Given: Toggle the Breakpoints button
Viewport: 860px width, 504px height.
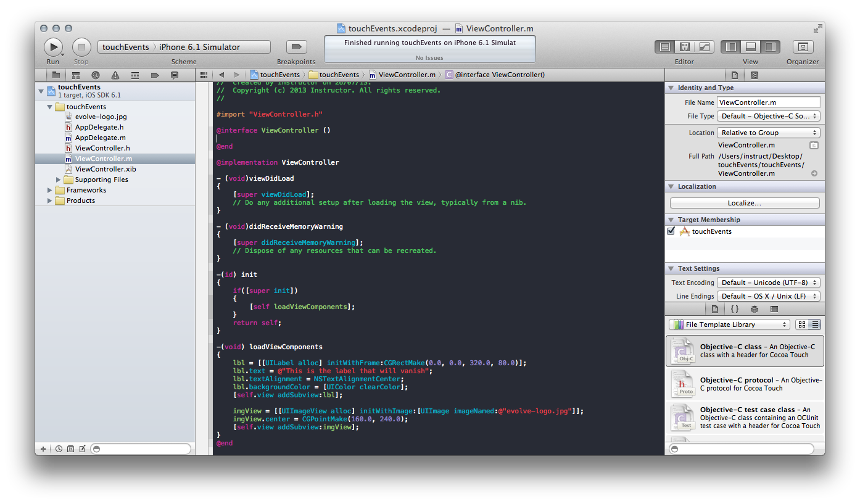Looking at the screenshot, I should pyautogui.click(x=296, y=47).
